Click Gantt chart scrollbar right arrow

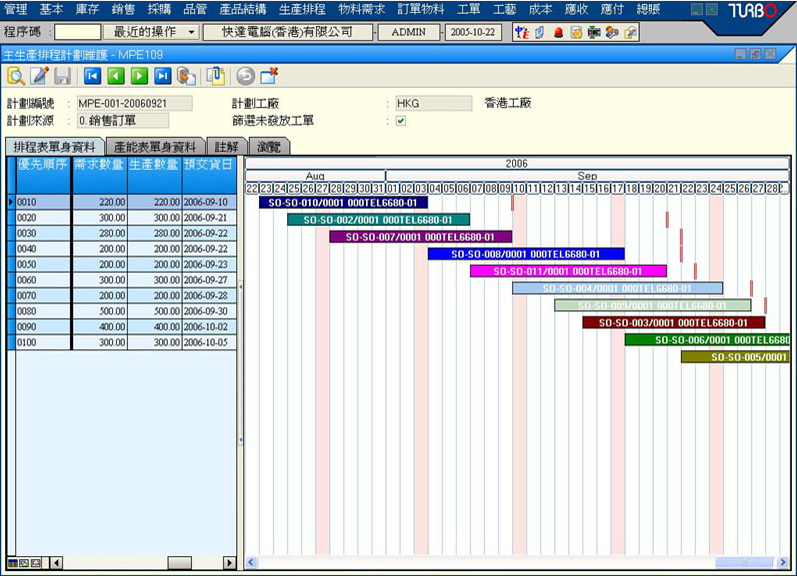click(783, 562)
